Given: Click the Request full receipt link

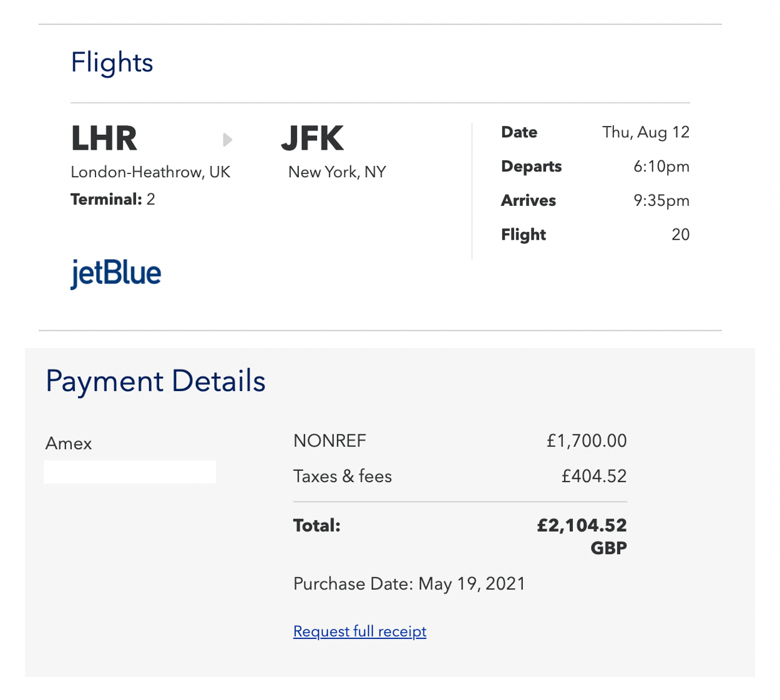Looking at the screenshot, I should [x=359, y=631].
